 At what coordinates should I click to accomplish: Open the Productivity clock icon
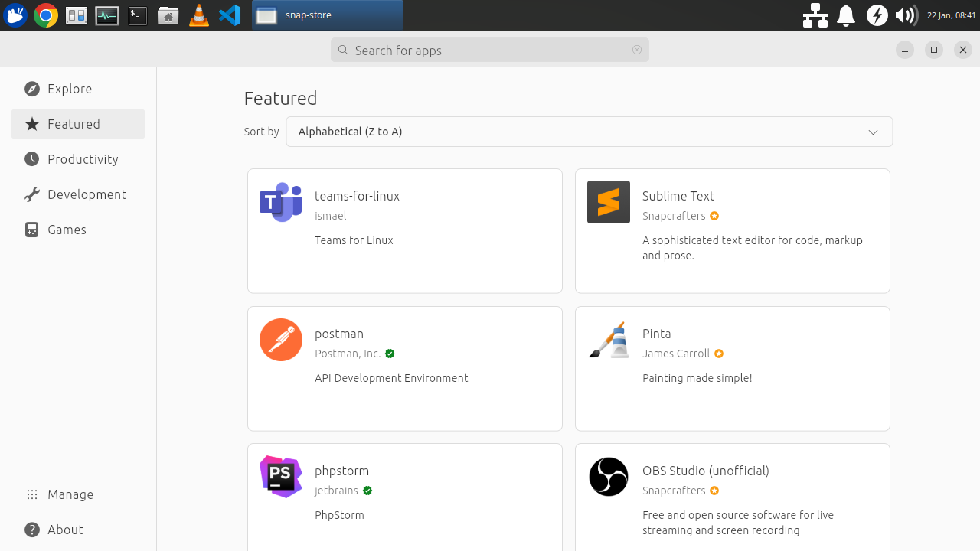pyautogui.click(x=31, y=159)
